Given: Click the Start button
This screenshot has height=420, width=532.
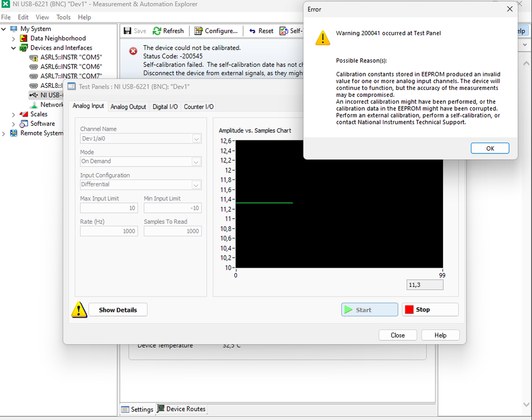Looking at the screenshot, I should point(370,310).
